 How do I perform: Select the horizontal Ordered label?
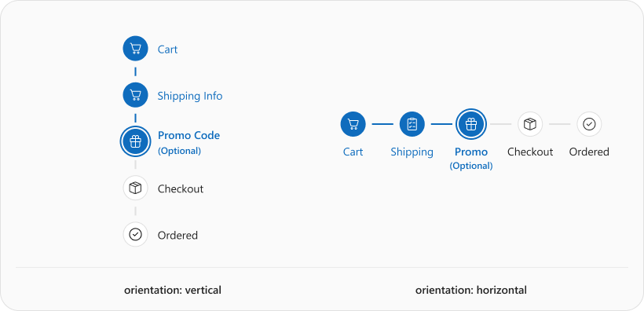589,152
